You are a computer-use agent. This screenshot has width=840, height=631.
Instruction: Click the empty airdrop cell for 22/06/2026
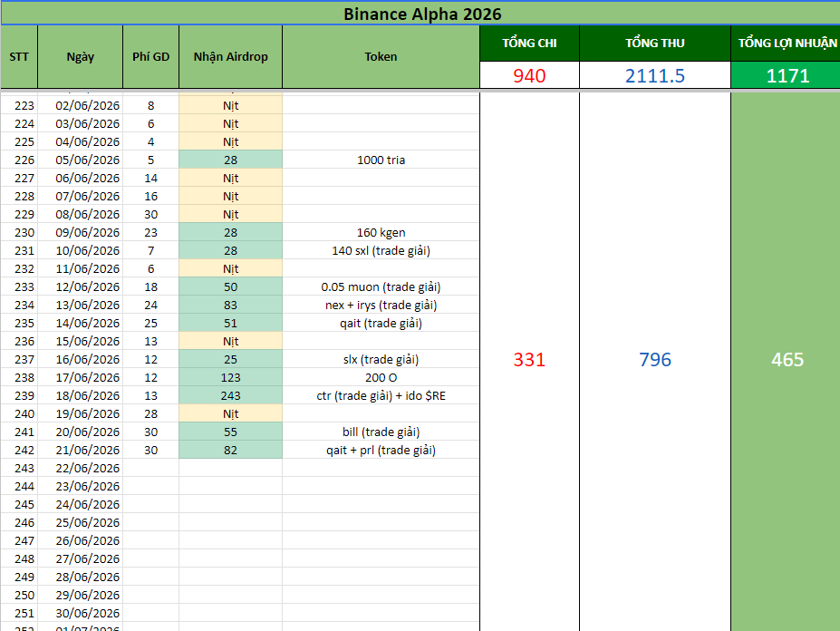coord(231,468)
